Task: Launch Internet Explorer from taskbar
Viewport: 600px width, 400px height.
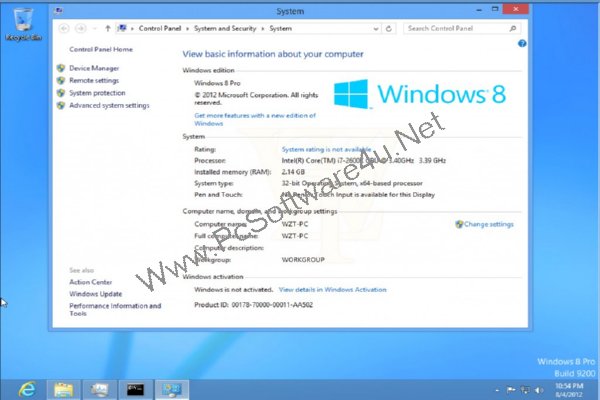Action: 27,390
